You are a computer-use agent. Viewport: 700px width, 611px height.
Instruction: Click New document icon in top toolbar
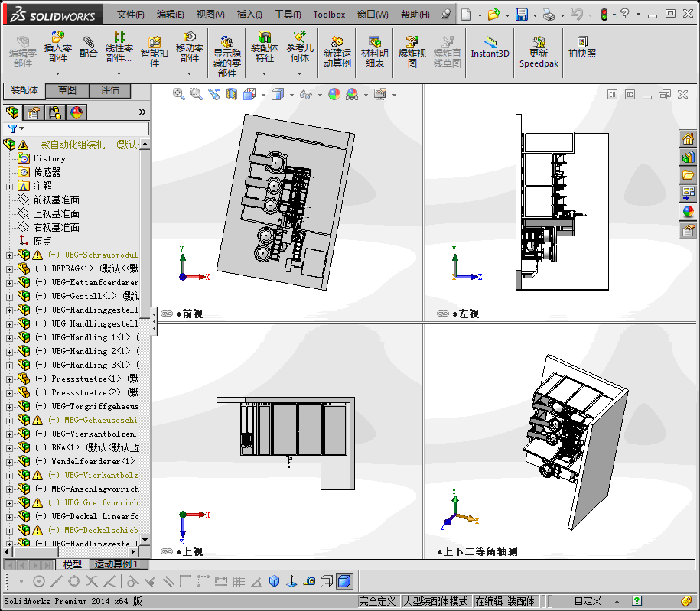[466, 15]
